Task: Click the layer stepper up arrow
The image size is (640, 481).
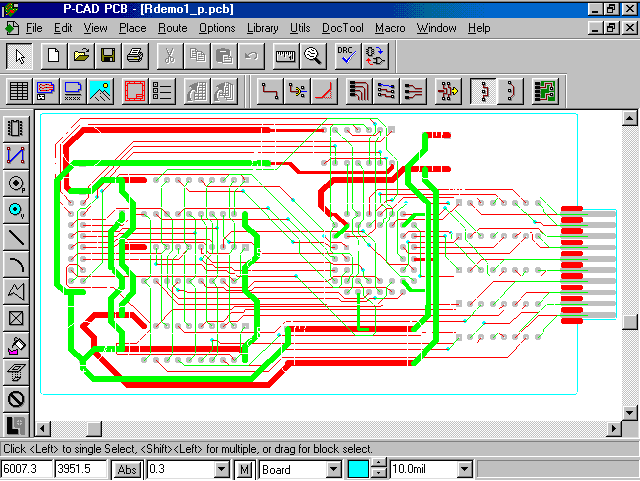Action: point(379,464)
